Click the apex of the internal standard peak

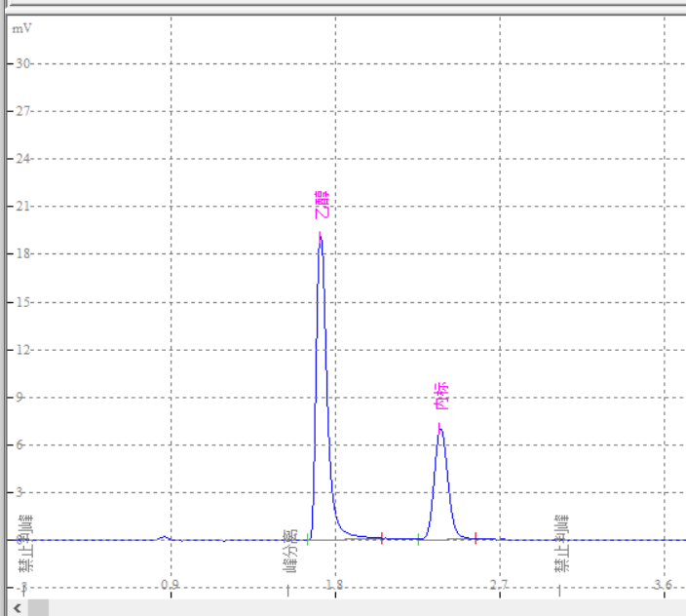tap(440, 426)
